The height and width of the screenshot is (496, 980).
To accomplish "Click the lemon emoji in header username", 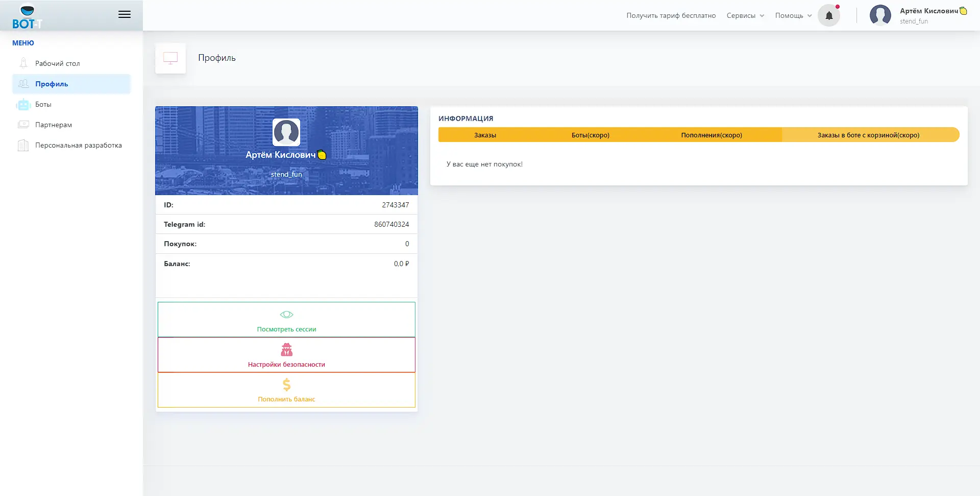I will point(963,11).
